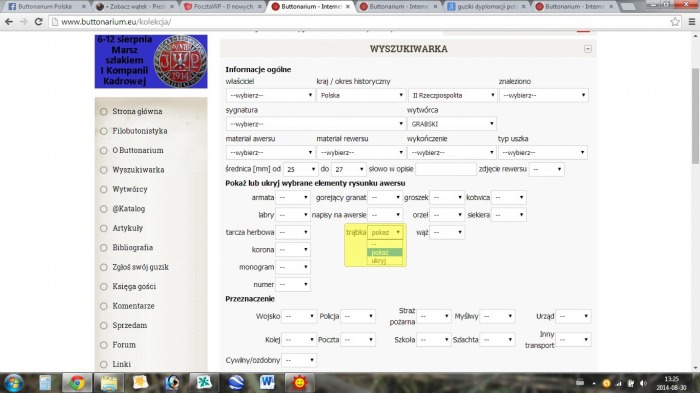Go back using the browser back arrow
Viewport: 700px width, 393px height.
click(x=9, y=22)
